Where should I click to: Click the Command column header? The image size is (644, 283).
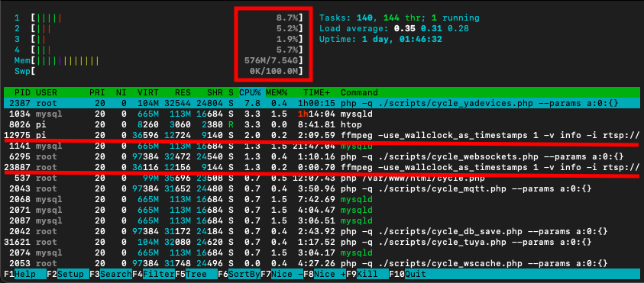[359, 93]
